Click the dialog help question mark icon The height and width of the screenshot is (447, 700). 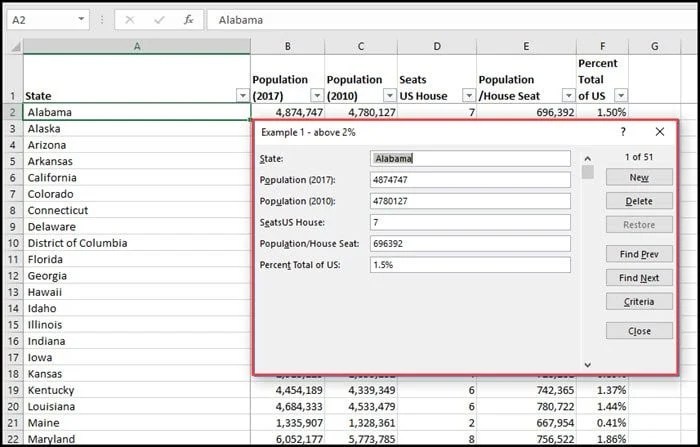click(x=623, y=131)
